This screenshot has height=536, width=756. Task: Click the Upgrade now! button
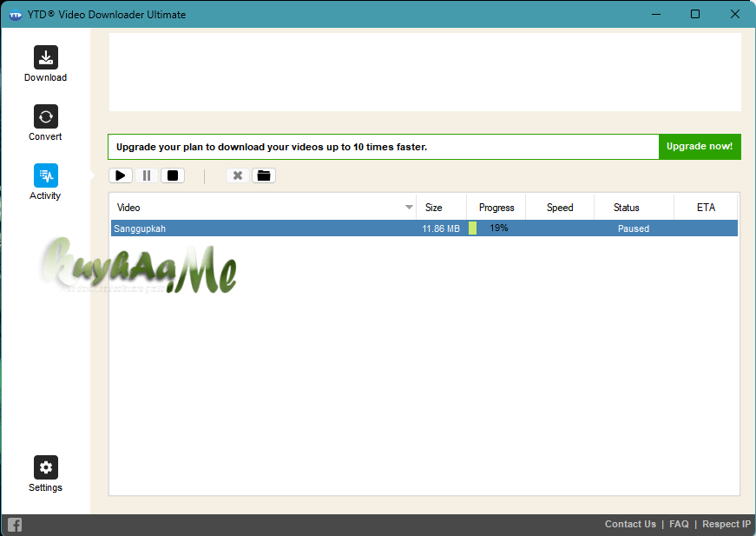point(700,147)
